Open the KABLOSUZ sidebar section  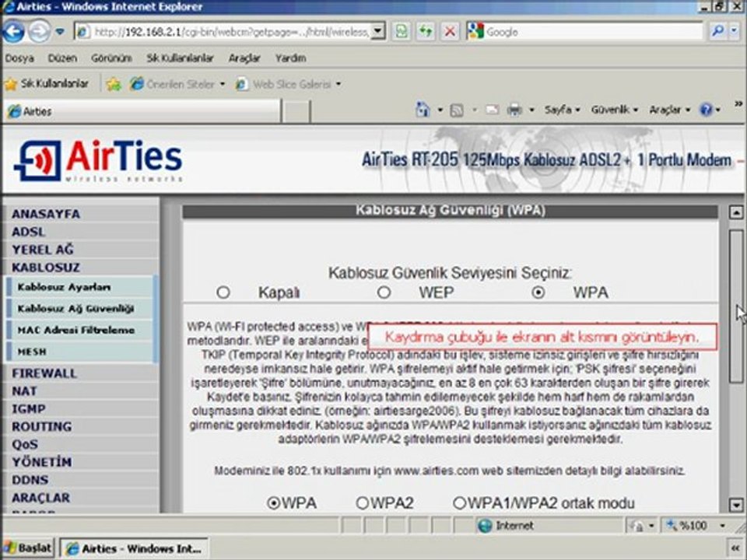pos(46,267)
